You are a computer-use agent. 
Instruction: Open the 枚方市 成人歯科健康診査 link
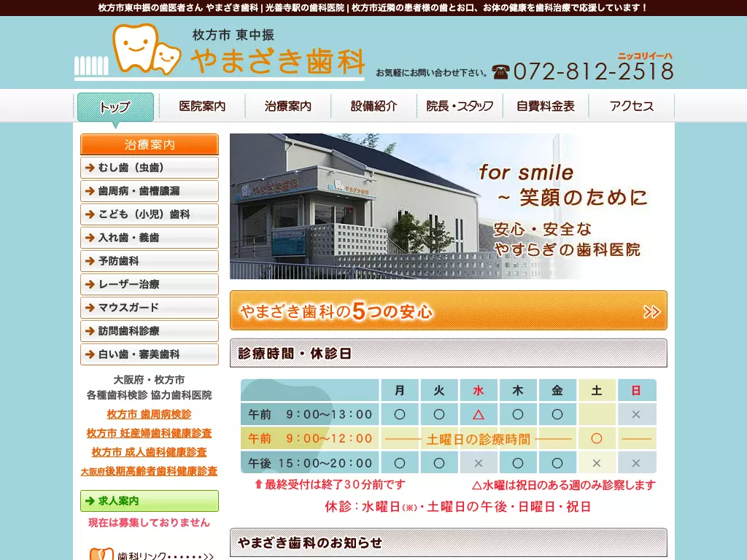[149, 452]
